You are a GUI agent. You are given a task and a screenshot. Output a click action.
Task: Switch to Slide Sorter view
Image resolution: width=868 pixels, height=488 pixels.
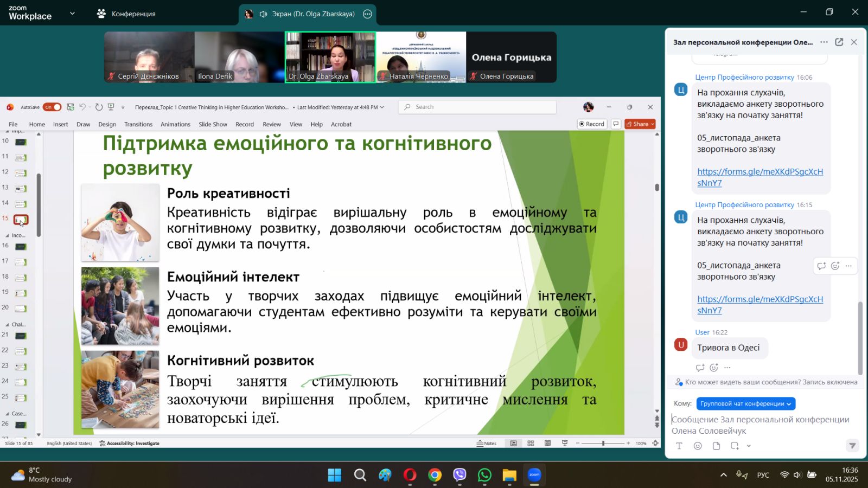click(x=531, y=443)
